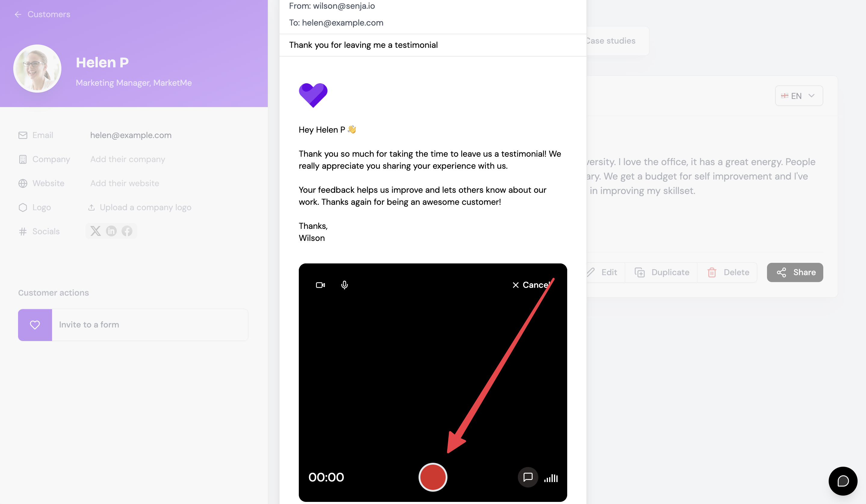Toggle the microphone icon in recorder

pyautogui.click(x=344, y=285)
